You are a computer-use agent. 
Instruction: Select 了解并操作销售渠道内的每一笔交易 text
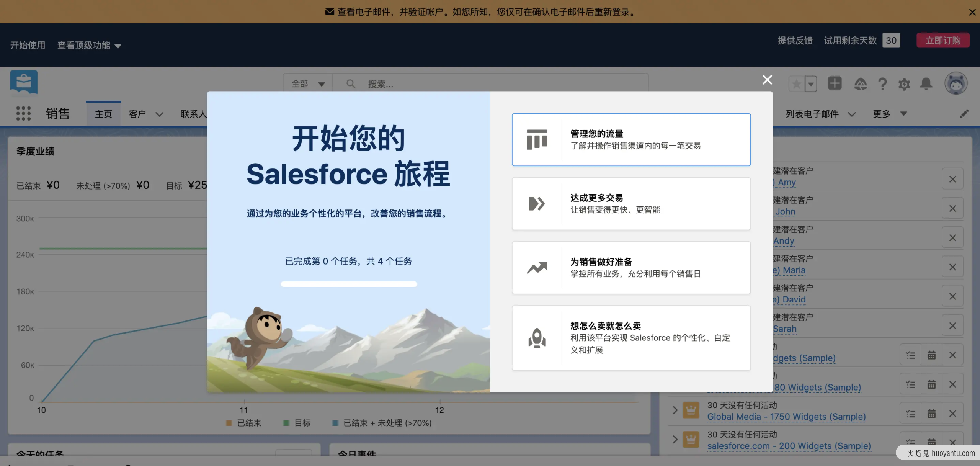[635, 146]
